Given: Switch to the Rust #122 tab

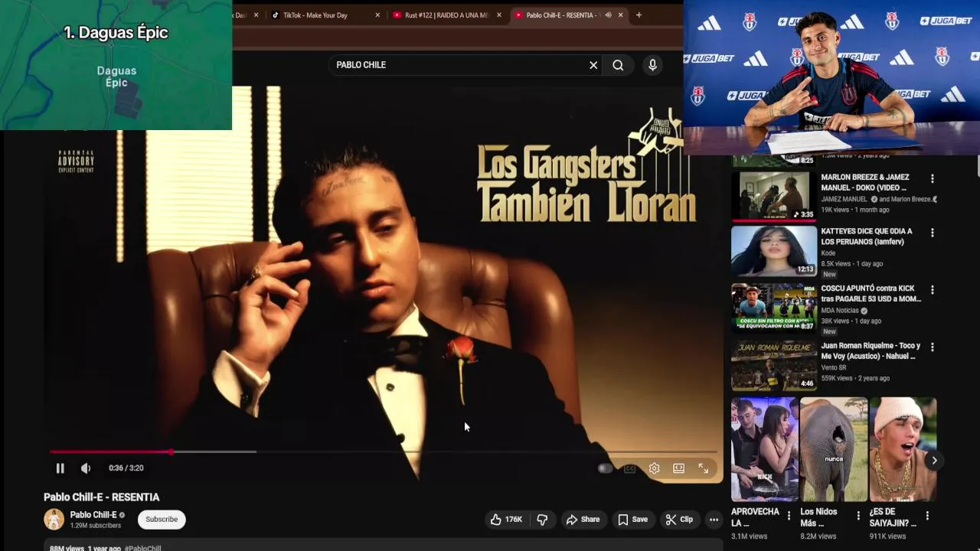Looking at the screenshot, I should 446,15.
